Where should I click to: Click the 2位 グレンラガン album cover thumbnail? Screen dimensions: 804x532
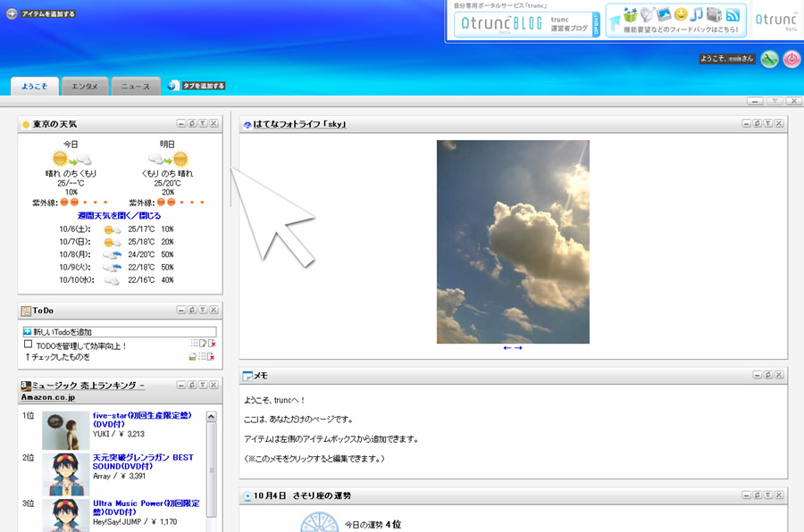[x=65, y=474]
